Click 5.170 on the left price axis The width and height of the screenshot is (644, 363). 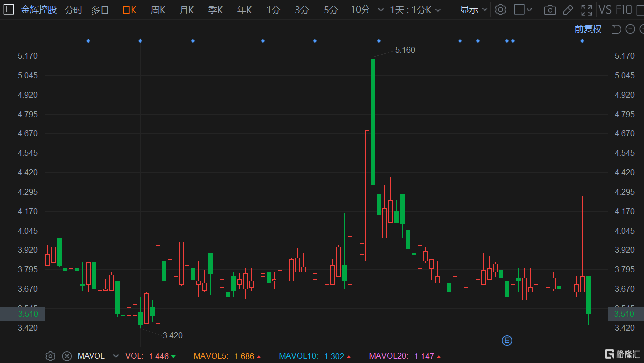tap(28, 56)
